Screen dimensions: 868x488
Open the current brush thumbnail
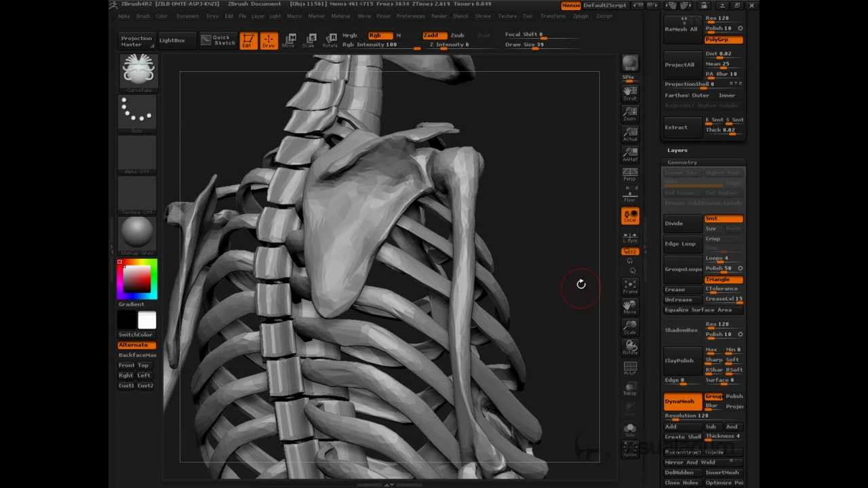click(138, 72)
